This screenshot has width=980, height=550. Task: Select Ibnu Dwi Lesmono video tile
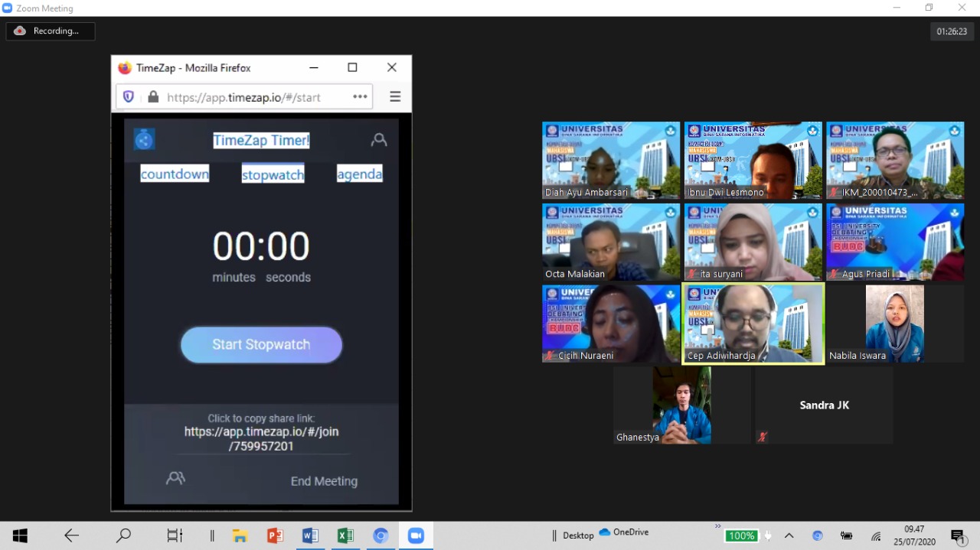(x=753, y=161)
